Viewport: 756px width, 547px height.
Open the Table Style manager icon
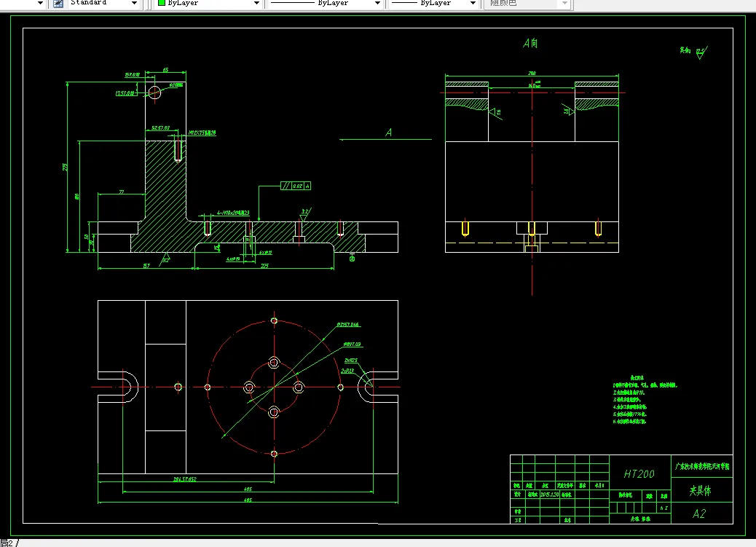point(58,4)
